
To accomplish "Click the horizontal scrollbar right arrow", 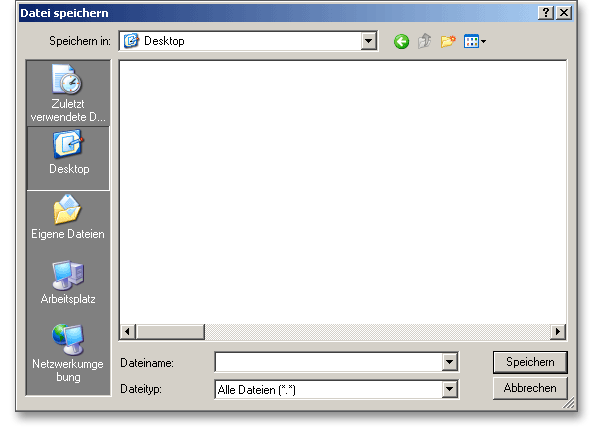I will [558, 332].
